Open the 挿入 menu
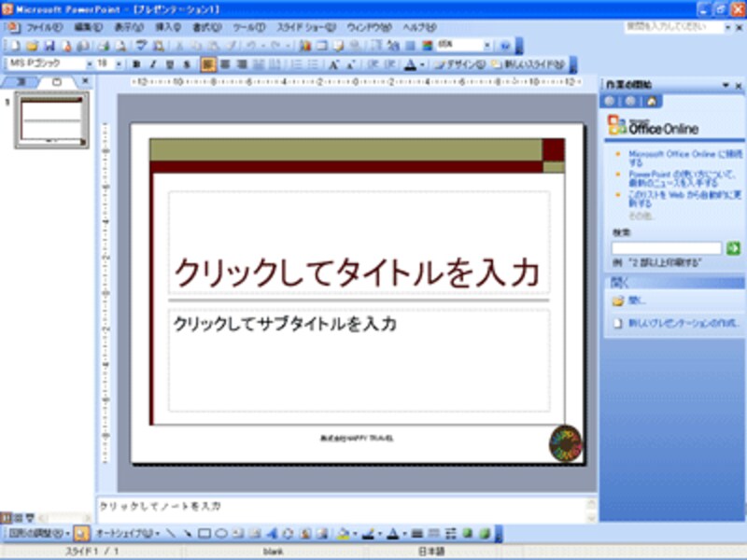The image size is (747, 560). [168, 28]
